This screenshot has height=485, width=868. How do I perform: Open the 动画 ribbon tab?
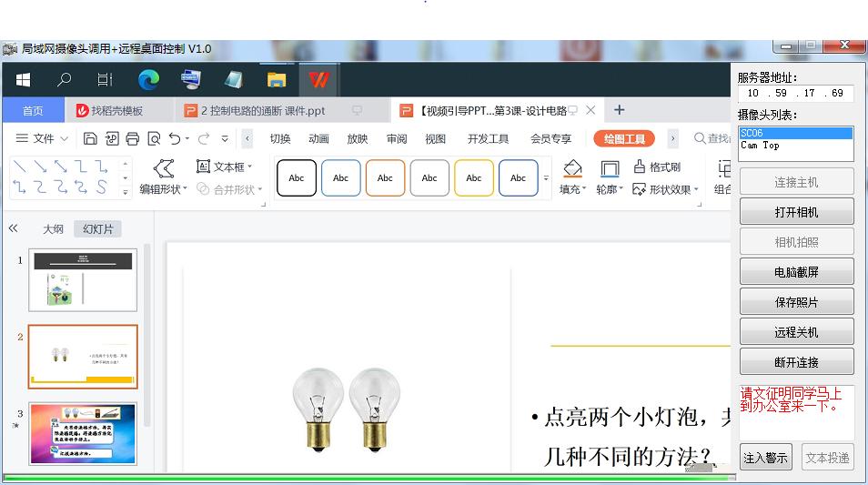(318, 138)
